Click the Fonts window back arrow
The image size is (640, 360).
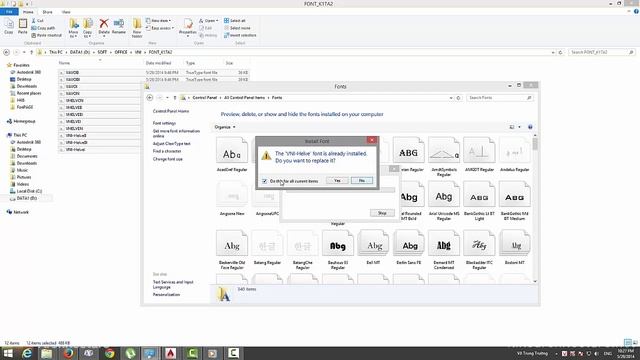[x=150, y=98]
